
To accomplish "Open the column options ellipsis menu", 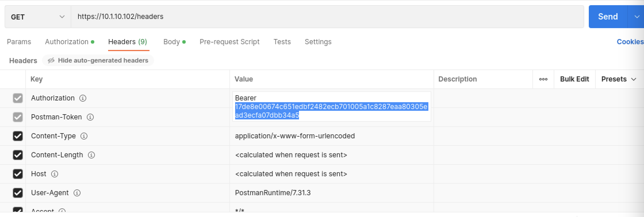I will (x=543, y=79).
